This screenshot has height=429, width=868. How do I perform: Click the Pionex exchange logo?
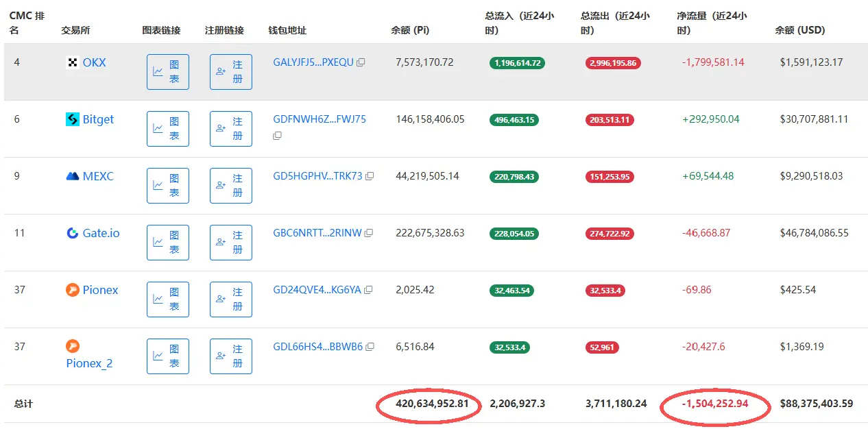(73, 290)
